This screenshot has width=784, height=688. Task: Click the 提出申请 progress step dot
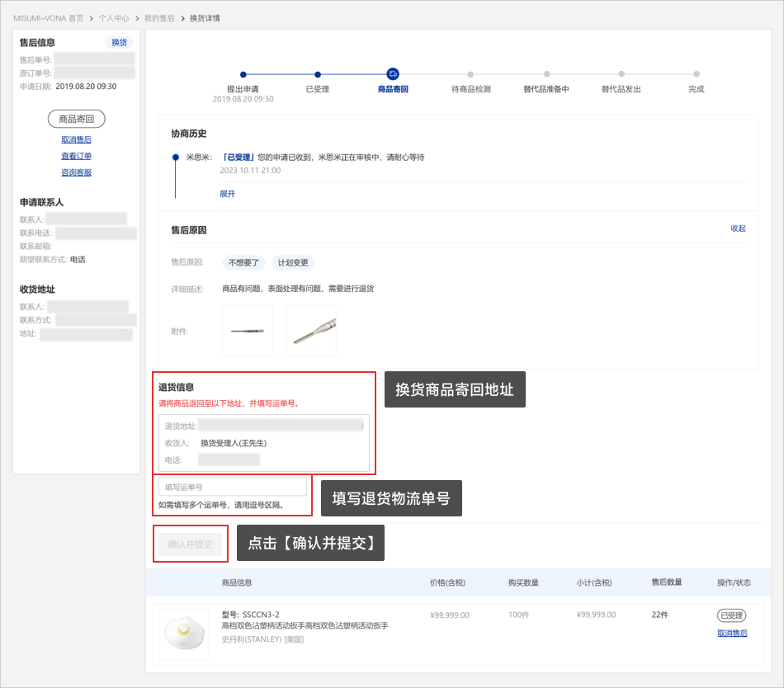click(243, 74)
